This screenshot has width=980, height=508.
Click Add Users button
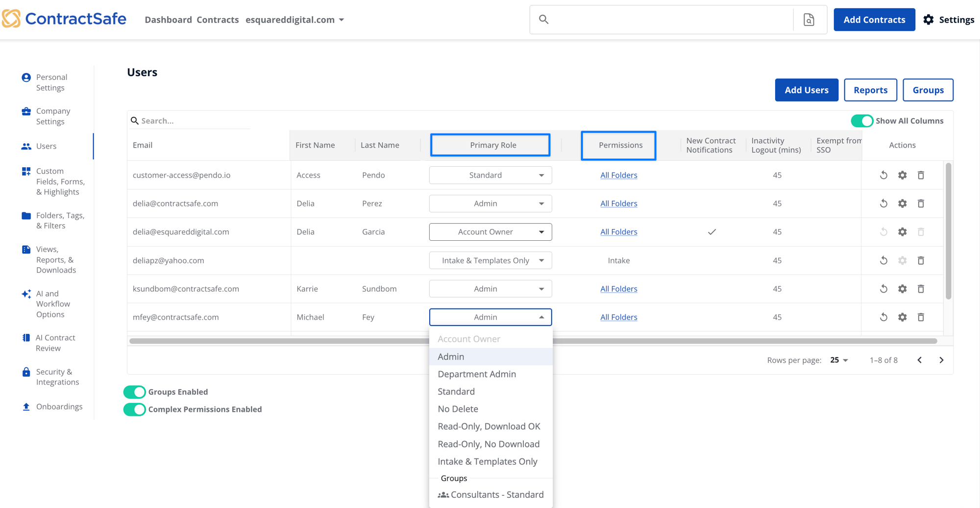[807, 90]
